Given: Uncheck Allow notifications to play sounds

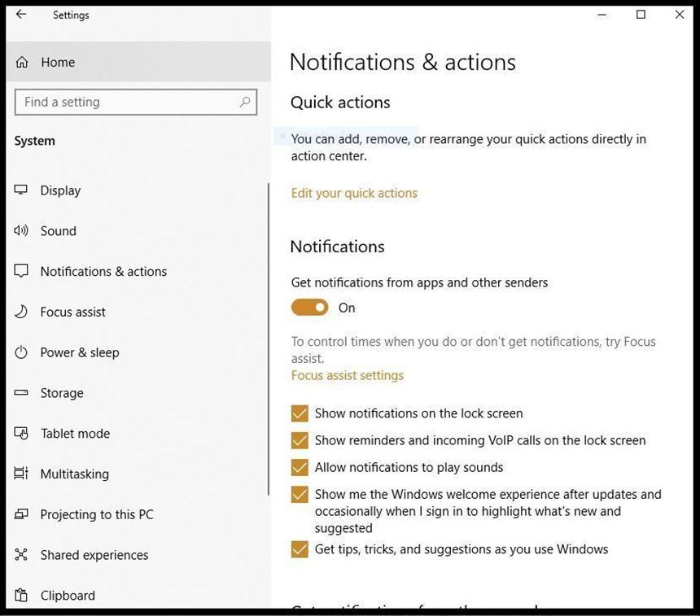Looking at the screenshot, I should [x=300, y=467].
